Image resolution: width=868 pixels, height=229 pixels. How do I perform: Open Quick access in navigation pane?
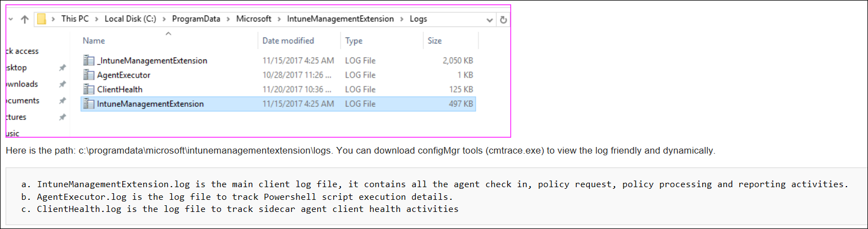pyautogui.click(x=22, y=51)
